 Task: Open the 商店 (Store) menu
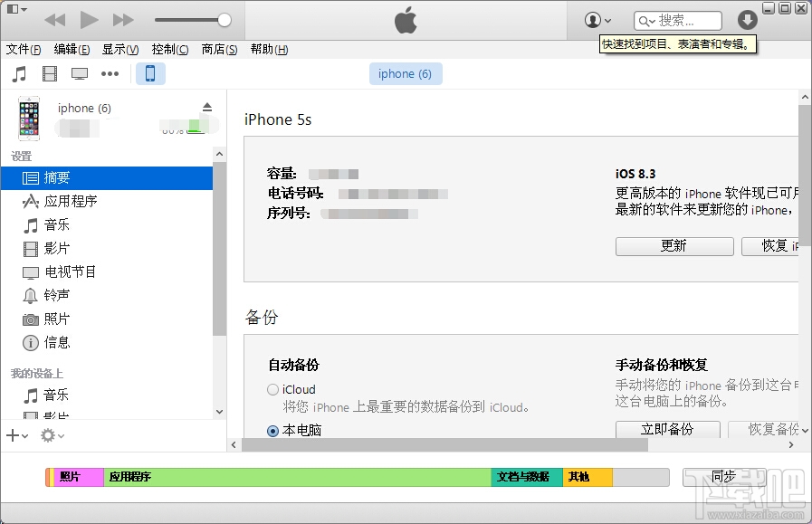(218, 50)
